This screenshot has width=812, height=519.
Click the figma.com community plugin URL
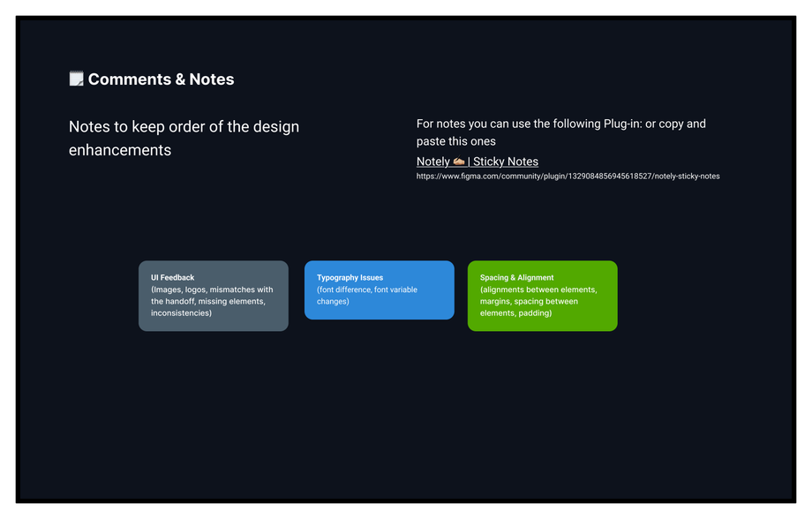[x=568, y=177]
